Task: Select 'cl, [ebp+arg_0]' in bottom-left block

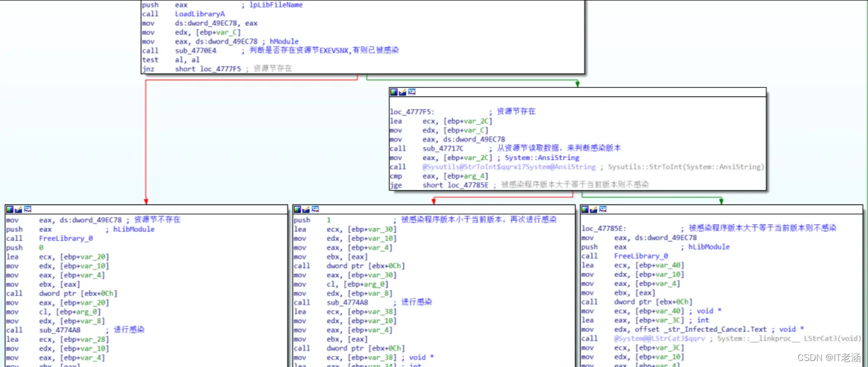Action: tap(70, 312)
